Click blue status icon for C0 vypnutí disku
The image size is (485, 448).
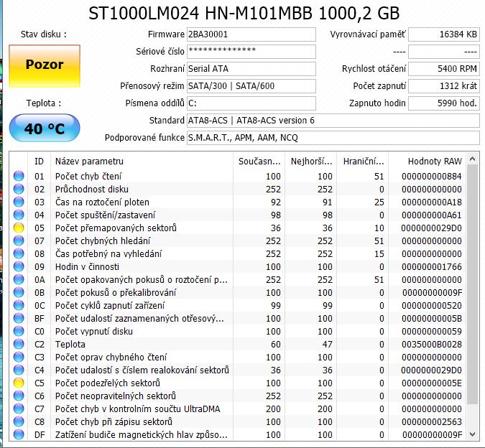click(x=19, y=331)
